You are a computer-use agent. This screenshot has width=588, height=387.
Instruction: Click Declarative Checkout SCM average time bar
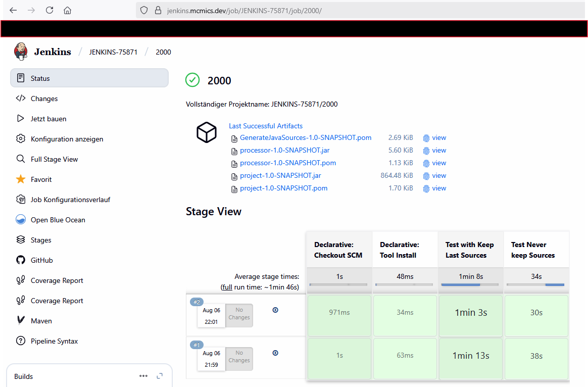coord(338,284)
